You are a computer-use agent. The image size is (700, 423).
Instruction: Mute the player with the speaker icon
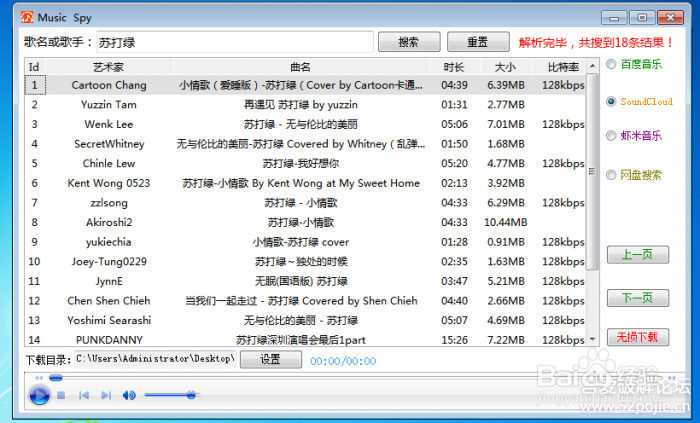pyautogui.click(x=129, y=395)
